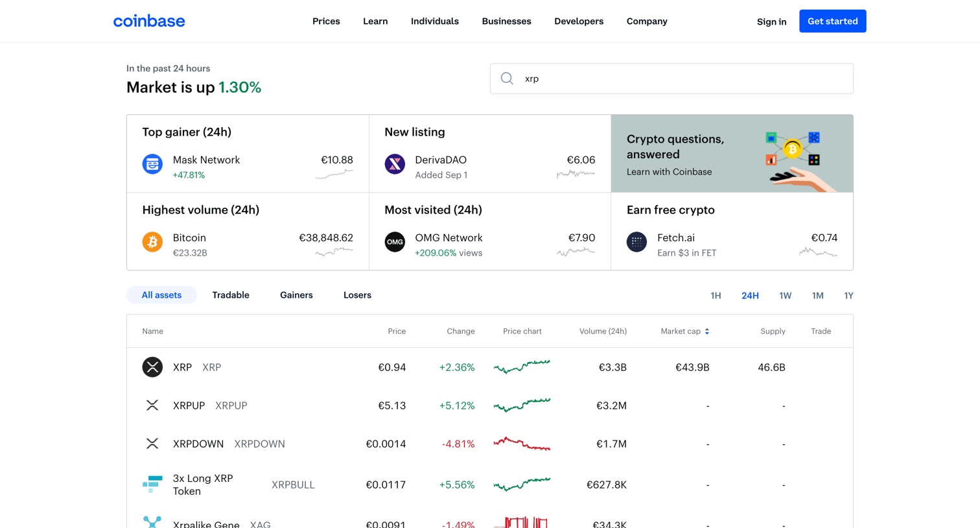Click the 46.6B supply value
Image resolution: width=980 pixels, height=528 pixels.
[771, 367]
